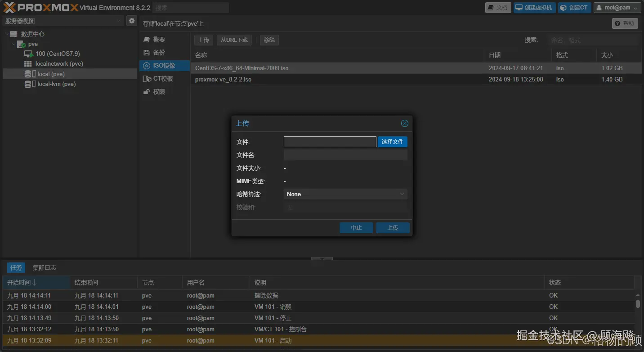Click the Create VM (创建虚拟机) button
644x352 pixels.
(534, 8)
